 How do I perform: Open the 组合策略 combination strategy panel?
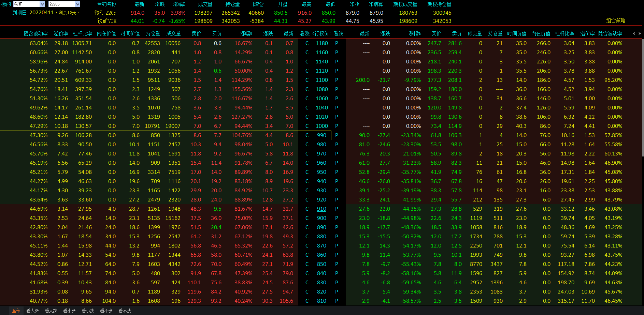(616, 20)
